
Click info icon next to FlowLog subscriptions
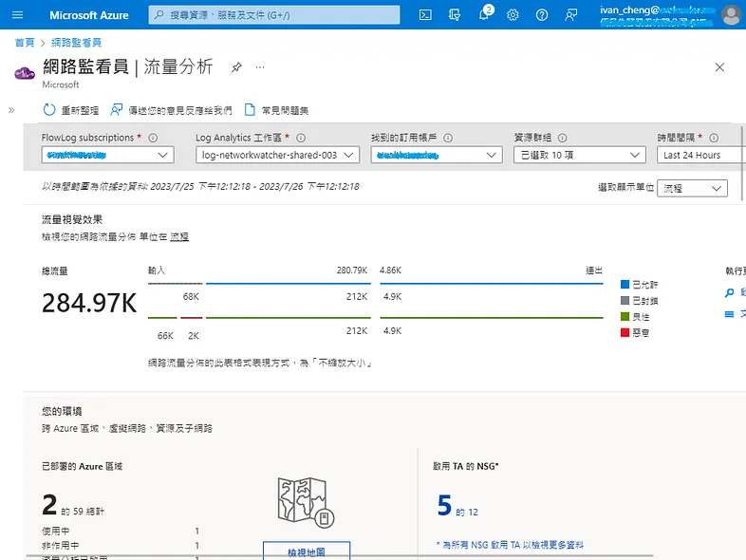(153, 138)
